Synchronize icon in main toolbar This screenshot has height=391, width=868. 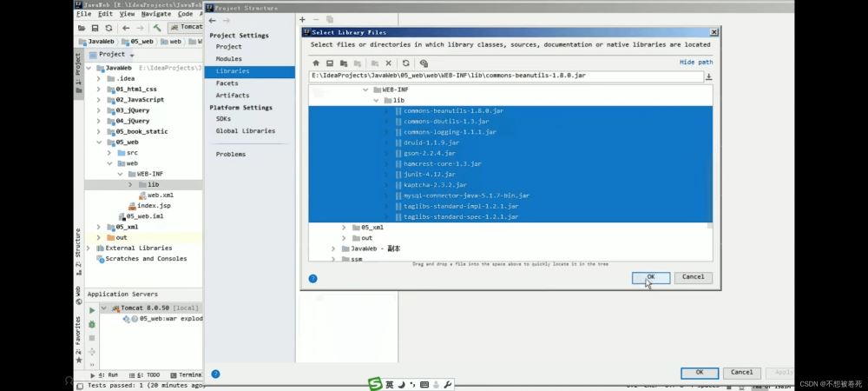tap(108, 28)
